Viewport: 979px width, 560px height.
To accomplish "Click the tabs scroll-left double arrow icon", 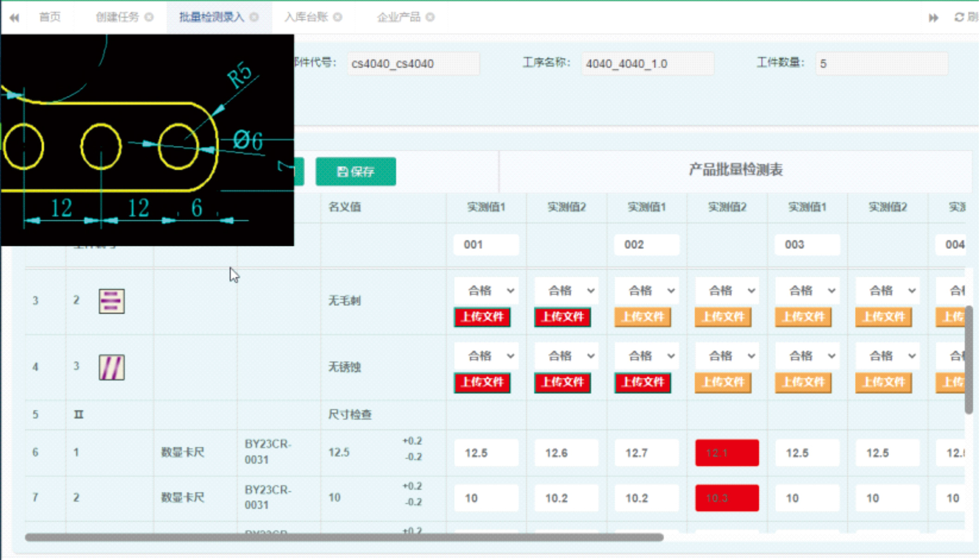I will (x=14, y=18).
